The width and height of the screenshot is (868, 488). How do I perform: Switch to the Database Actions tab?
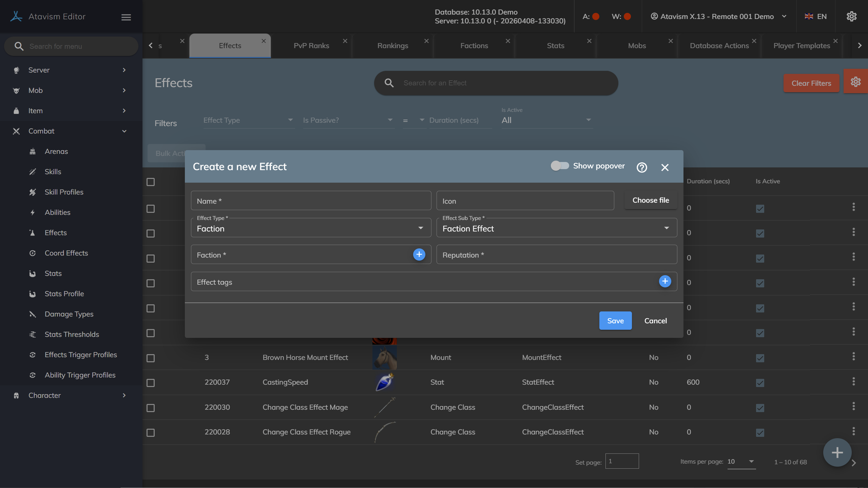719,46
